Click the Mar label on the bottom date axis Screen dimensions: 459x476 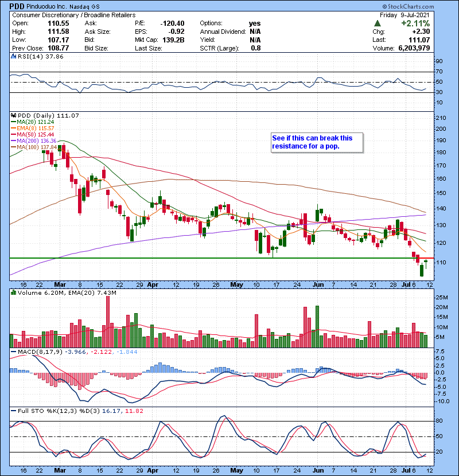click(x=60, y=470)
